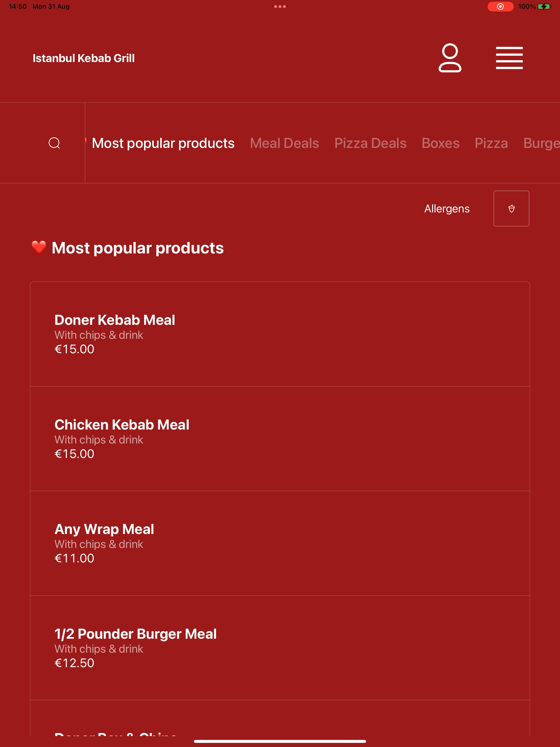
Task: Click the search magnifier icon
Action: click(x=54, y=143)
